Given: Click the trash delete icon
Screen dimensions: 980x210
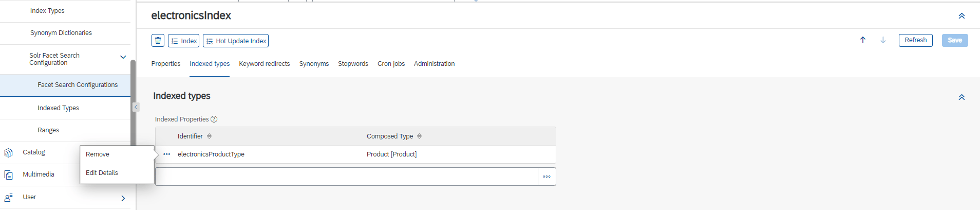Looking at the screenshot, I should pyautogui.click(x=158, y=41).
